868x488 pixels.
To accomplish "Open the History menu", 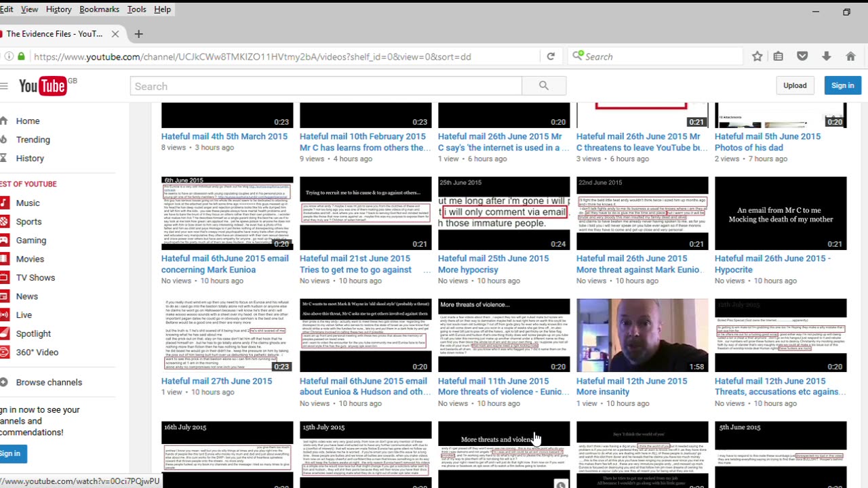I will (58, 9).
